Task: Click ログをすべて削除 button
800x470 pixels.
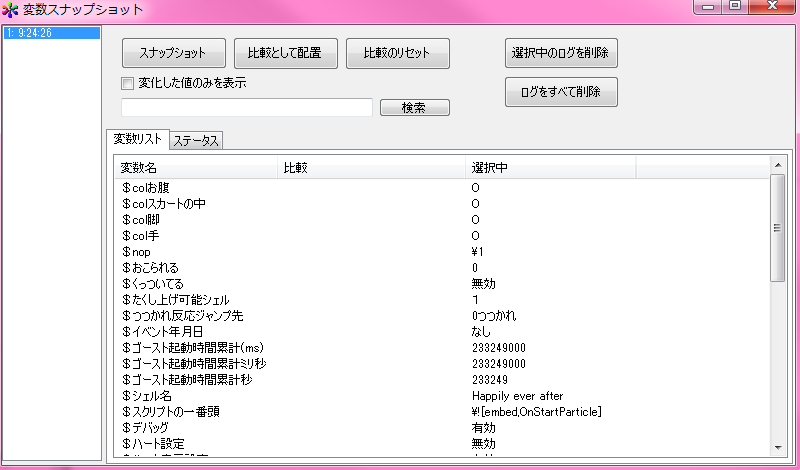Action: coord(561,92)
